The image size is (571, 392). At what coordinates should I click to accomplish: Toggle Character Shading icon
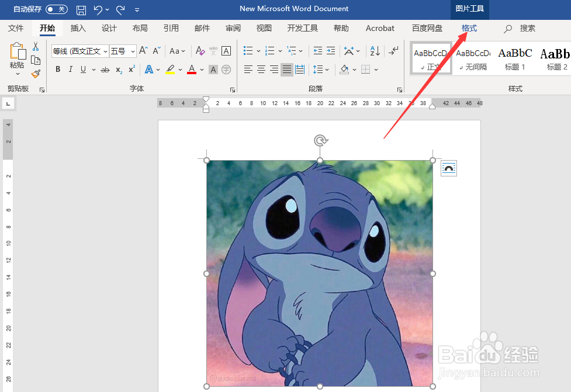[x=213, y=70]
